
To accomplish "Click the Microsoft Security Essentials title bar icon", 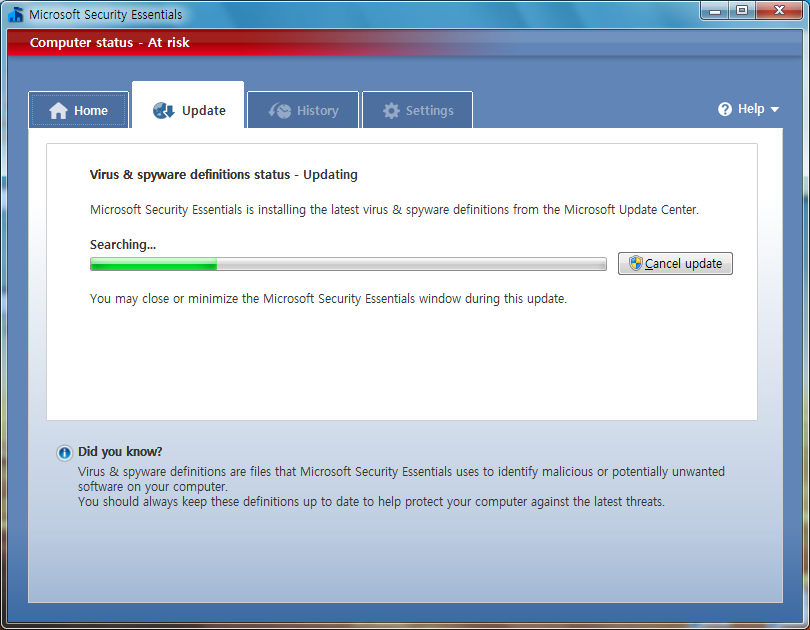I will tap(16, 14).
